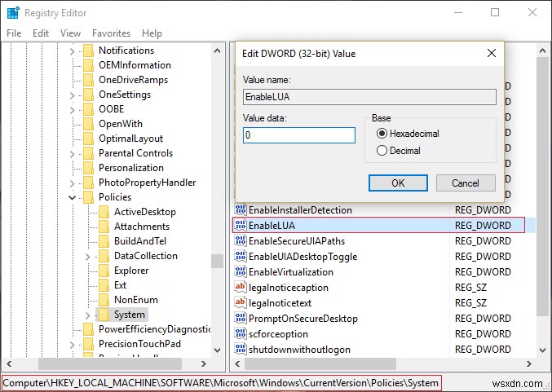Click the Value name field showing EnableLUA
552x392 pixels.
[369, 97]
